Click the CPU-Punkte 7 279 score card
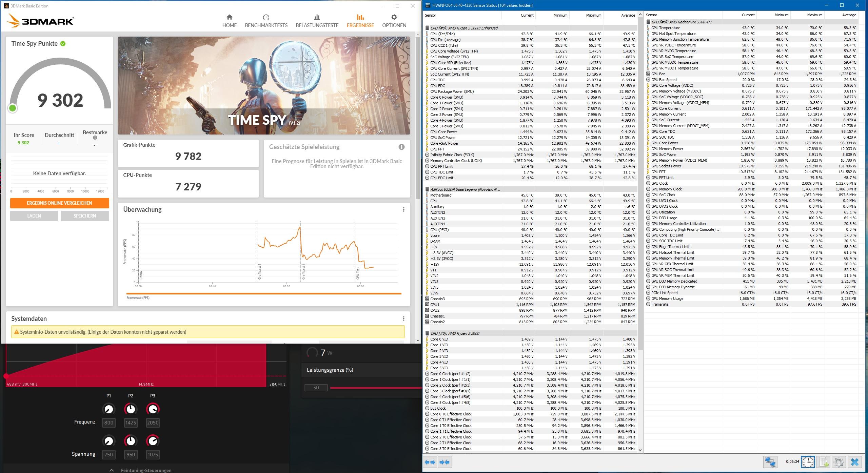This screenshot has width=868, height=473. 188,183
